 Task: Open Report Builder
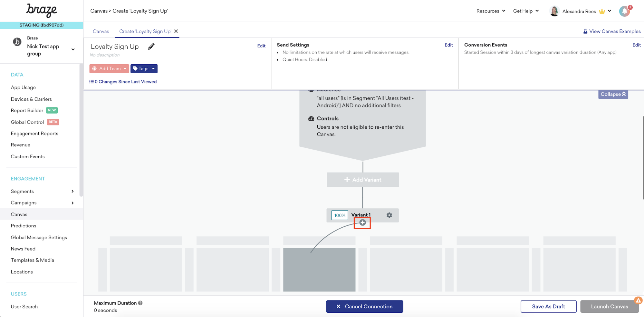[x=27, y=110]
